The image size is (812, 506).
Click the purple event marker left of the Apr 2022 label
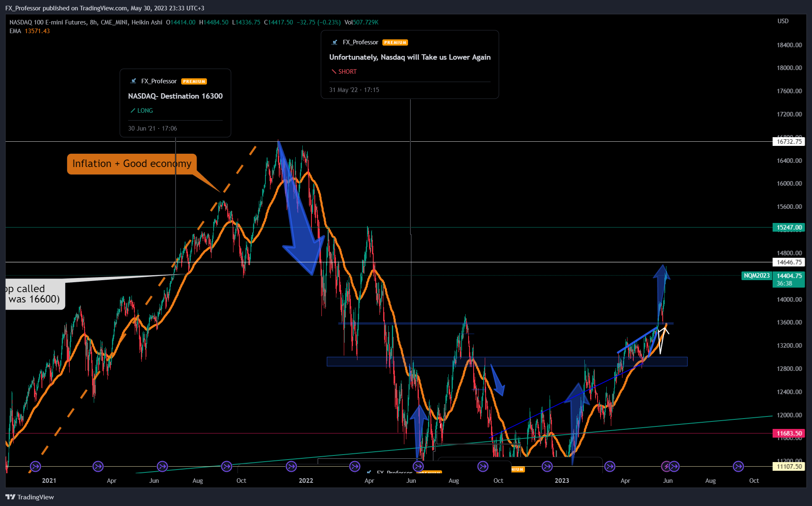[x=355, y=467]
